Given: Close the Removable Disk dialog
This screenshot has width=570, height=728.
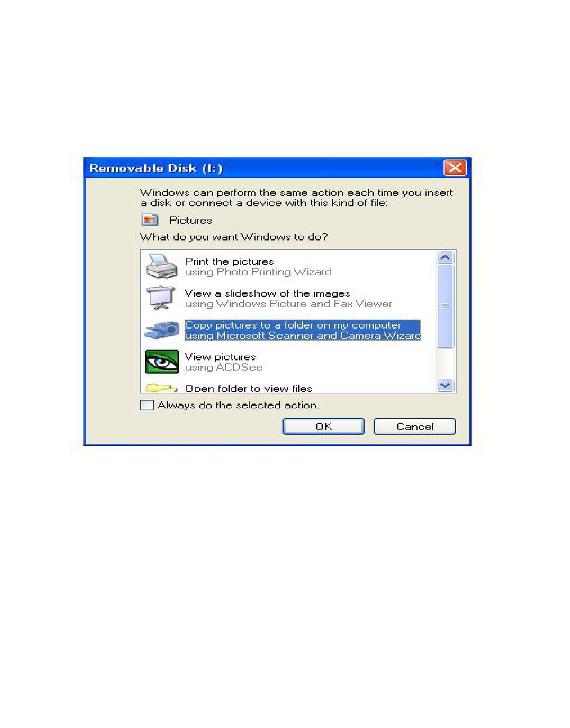Looking at the screenshot, I should pos(455,168).
